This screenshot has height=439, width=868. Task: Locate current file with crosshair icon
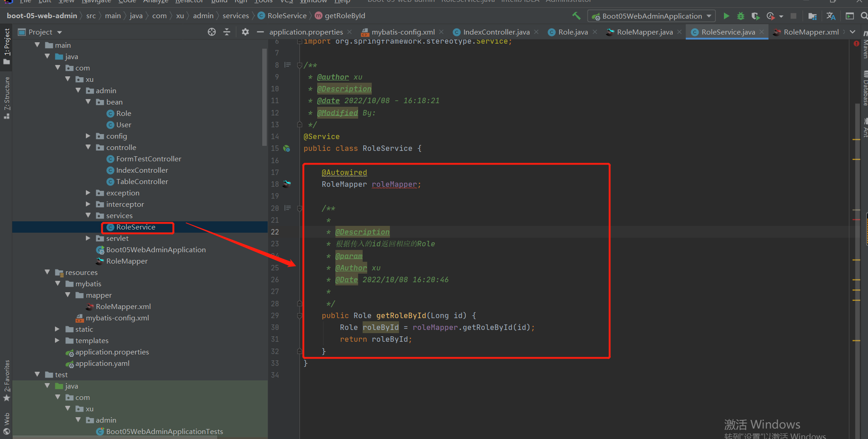click(212, 32)
